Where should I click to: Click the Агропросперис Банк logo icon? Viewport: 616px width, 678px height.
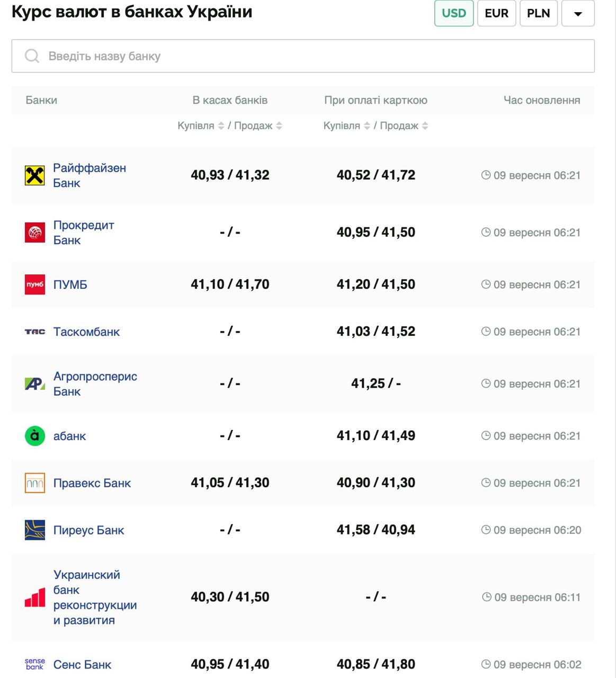click(x=35, y=383)
